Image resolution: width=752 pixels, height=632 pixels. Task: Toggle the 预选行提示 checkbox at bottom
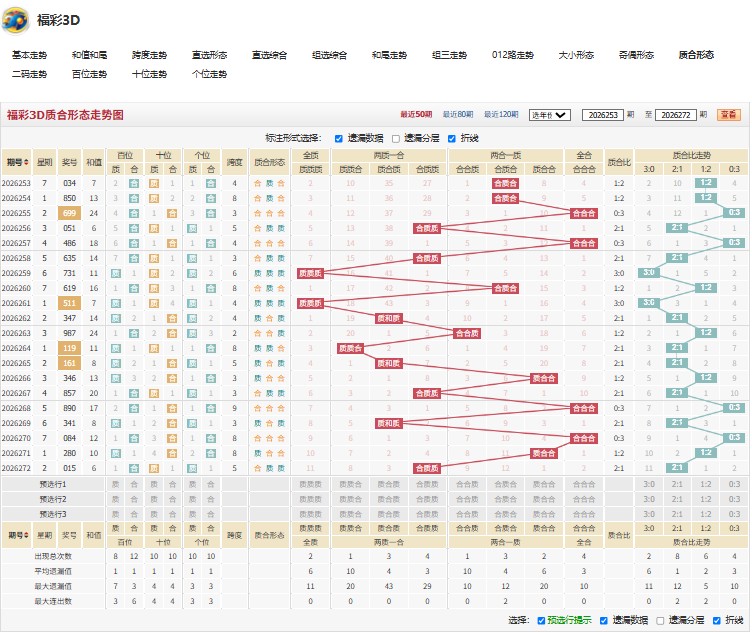point(541,620)
